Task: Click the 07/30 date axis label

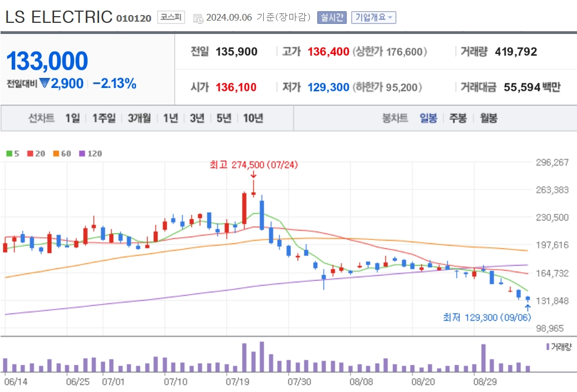Action: (x=299, y=382)
